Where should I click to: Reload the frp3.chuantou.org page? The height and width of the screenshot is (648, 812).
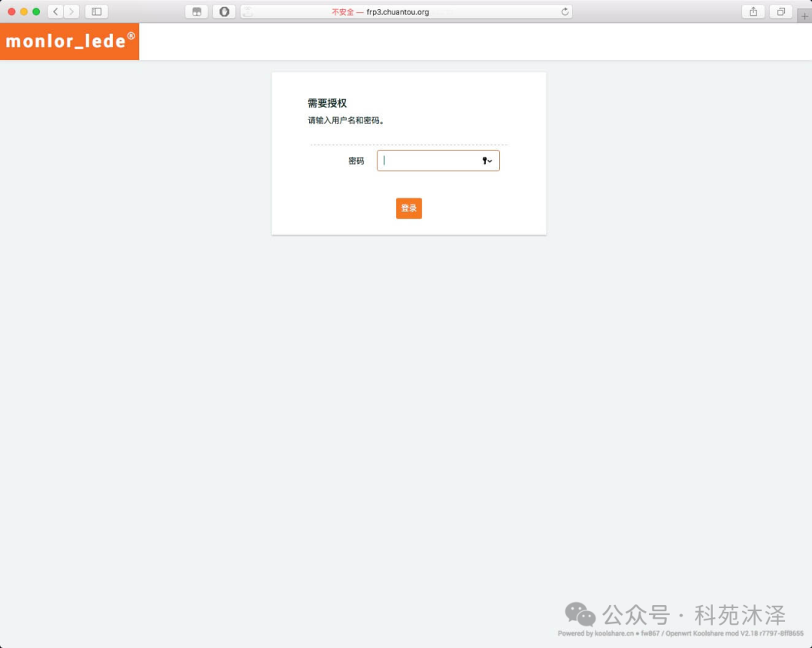tap(565, 12)
